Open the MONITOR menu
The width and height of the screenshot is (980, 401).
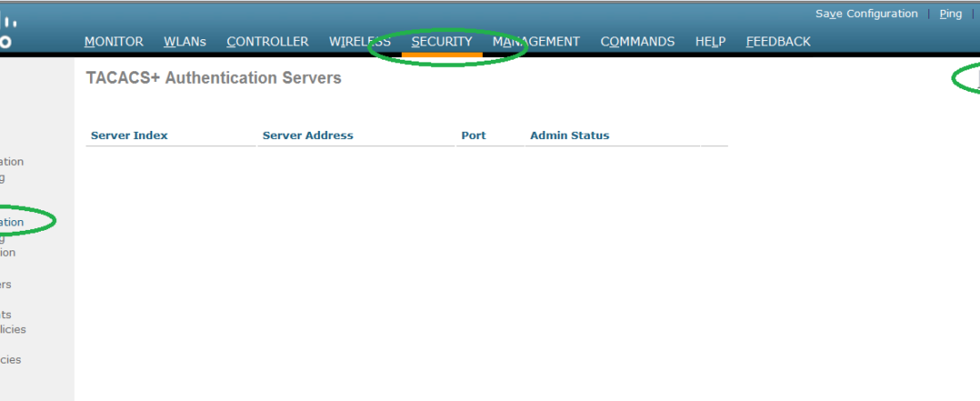[114, 41]
